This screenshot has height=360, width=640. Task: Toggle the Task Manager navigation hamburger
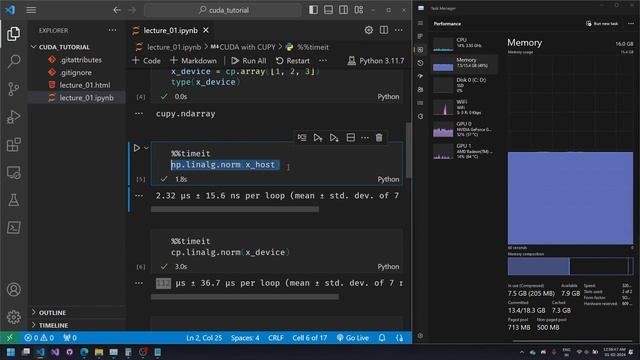pos(420,23)
